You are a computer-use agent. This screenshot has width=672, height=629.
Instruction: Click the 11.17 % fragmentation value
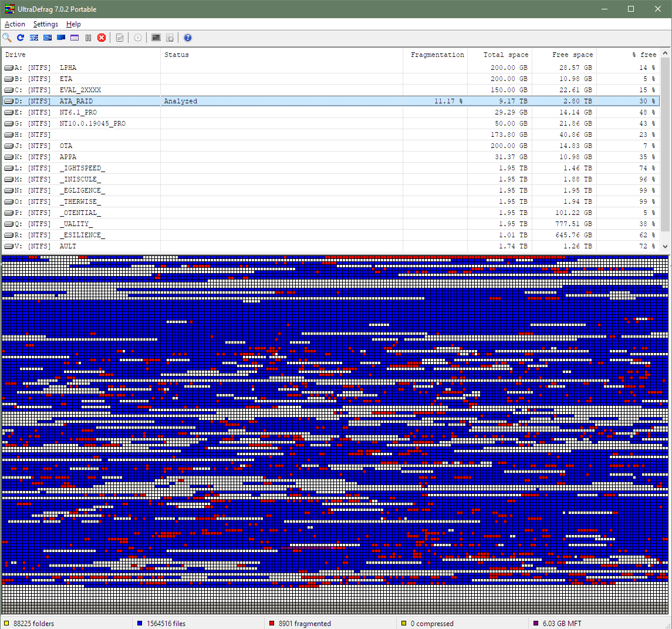[448, 101]
